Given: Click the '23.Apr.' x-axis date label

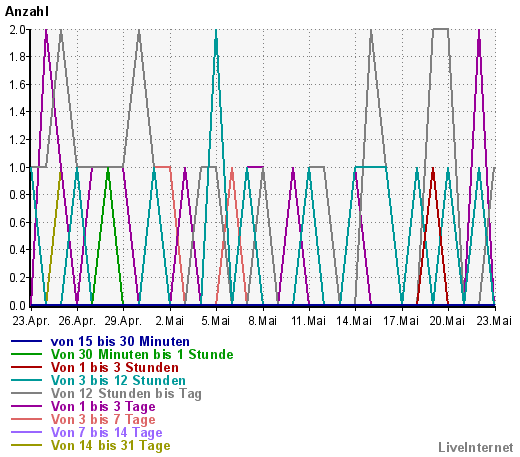Looking at the screenshot, I should (31, 321).
